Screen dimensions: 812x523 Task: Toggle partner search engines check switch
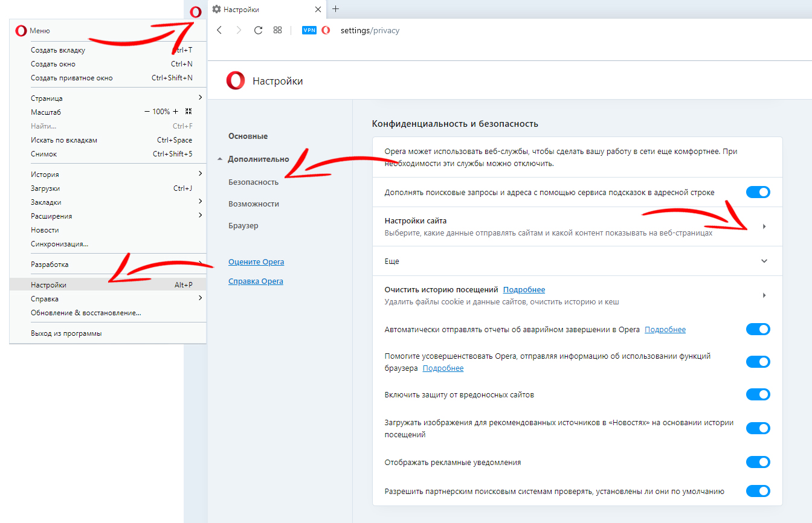pos(758,491)
